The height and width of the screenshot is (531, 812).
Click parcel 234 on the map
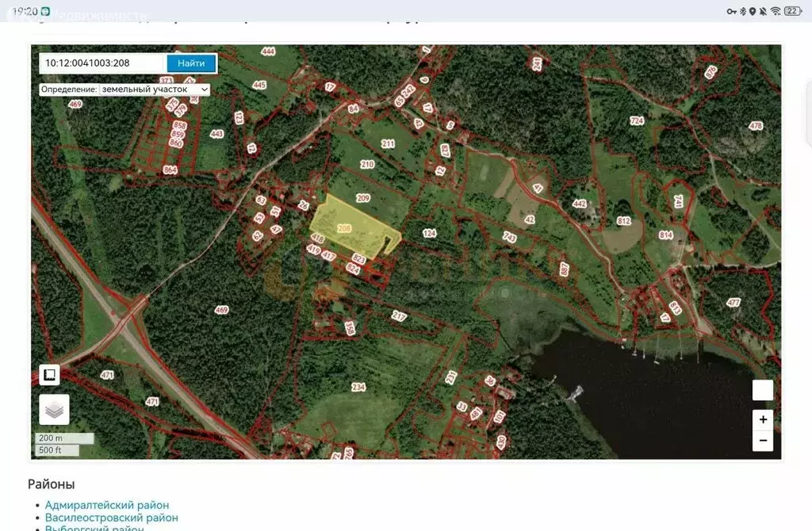(x=358, y=387)
